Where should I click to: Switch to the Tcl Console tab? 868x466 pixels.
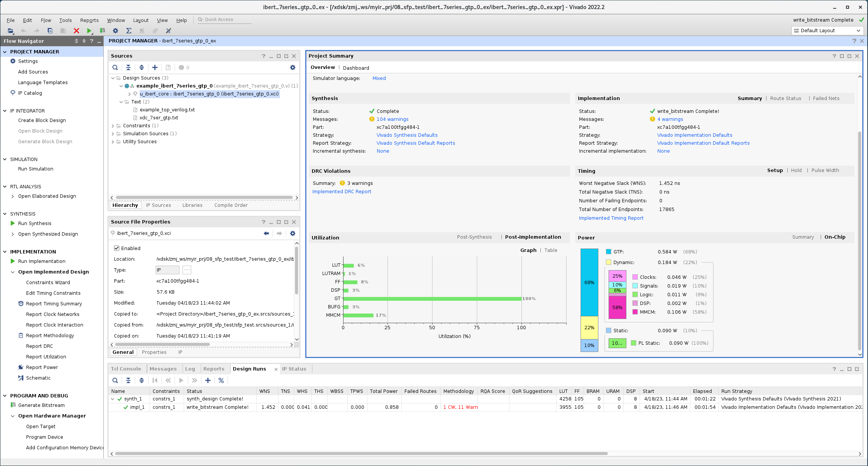tap(126, 369)
